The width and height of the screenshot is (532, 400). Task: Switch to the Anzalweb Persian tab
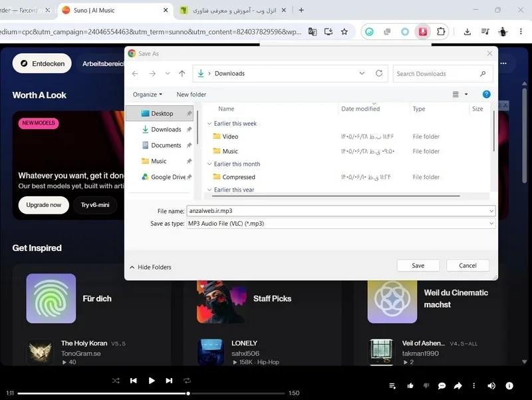coord(233,10)
